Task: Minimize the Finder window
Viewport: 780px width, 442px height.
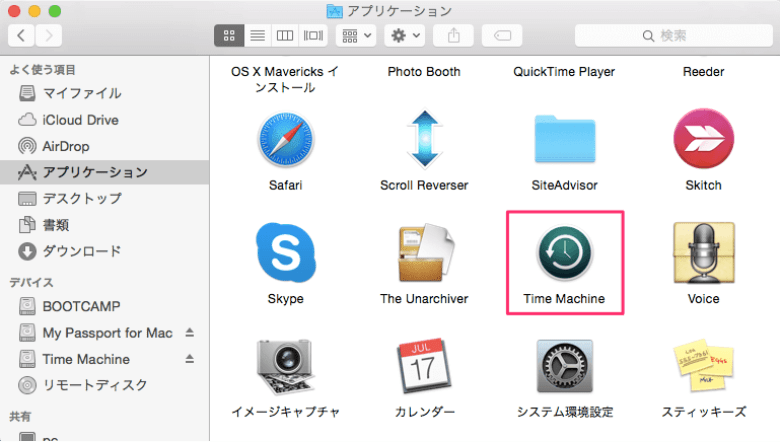Action: [x=34, y=10]
